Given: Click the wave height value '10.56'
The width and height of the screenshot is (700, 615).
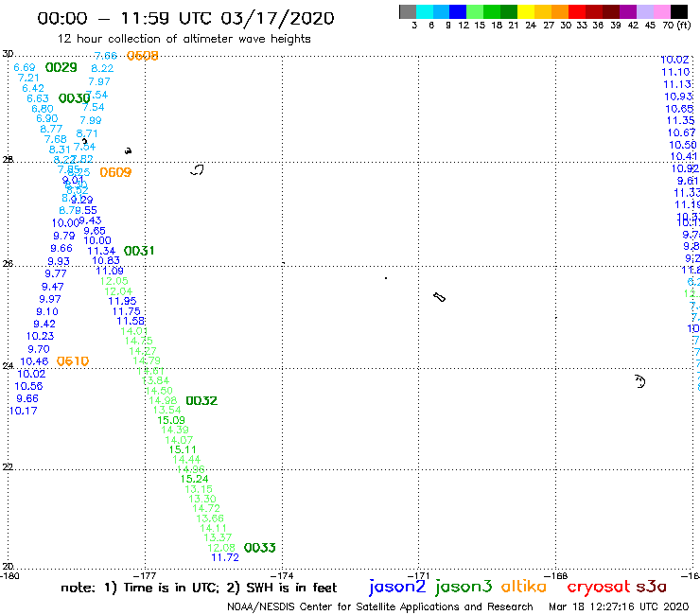Looking at the screenshot, I should pos(28,386).
